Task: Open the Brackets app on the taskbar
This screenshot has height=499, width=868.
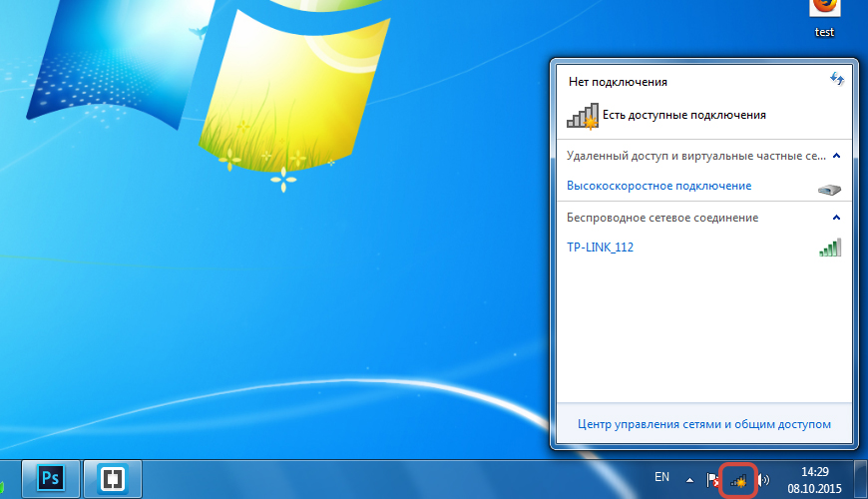Action: point(113,479)
